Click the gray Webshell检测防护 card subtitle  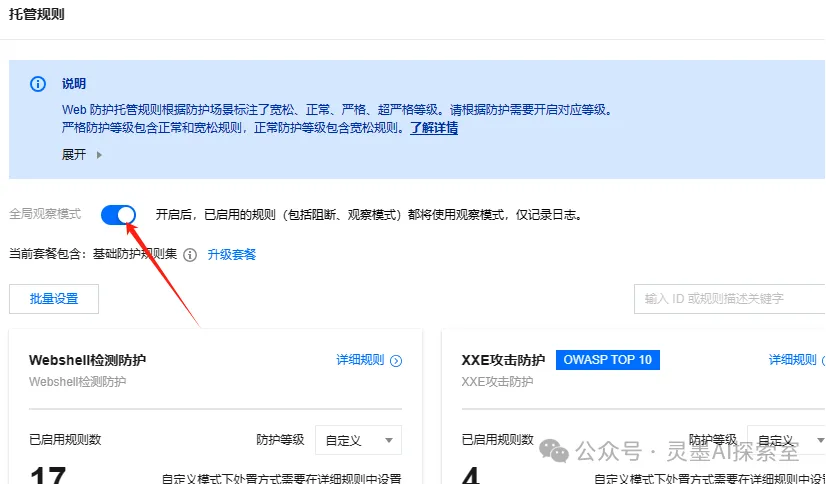pos(77,382)
